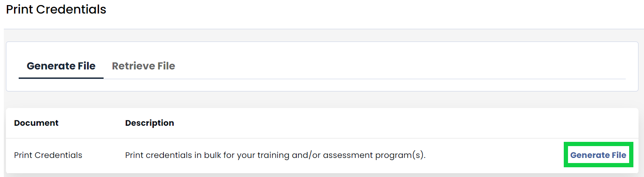Screen dimensions: 644x177
Task: Click the bold Generate File tab label
Action: coord(61,66)
